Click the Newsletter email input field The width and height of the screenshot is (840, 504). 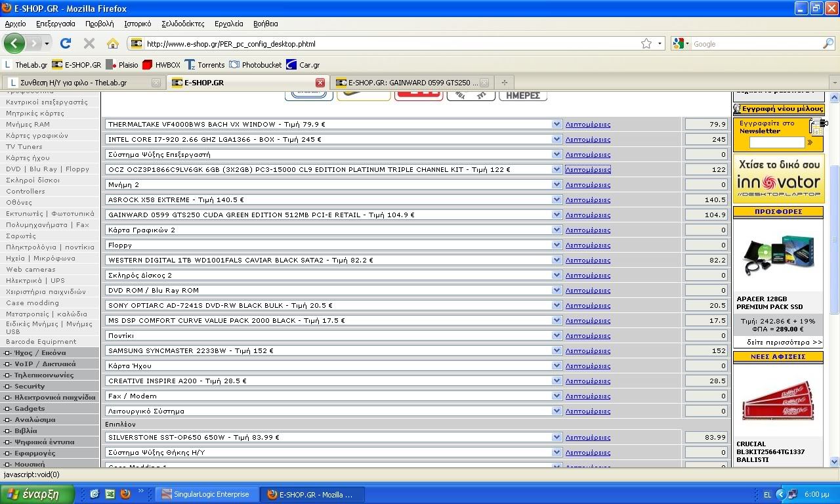click(776, 142)
